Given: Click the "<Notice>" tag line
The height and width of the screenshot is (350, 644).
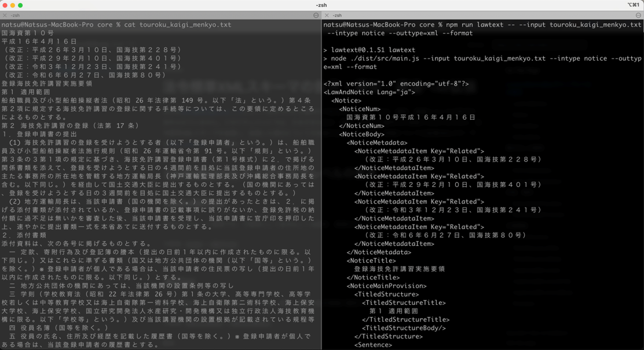Looking at the screenshot, I should tap(346, 101).
